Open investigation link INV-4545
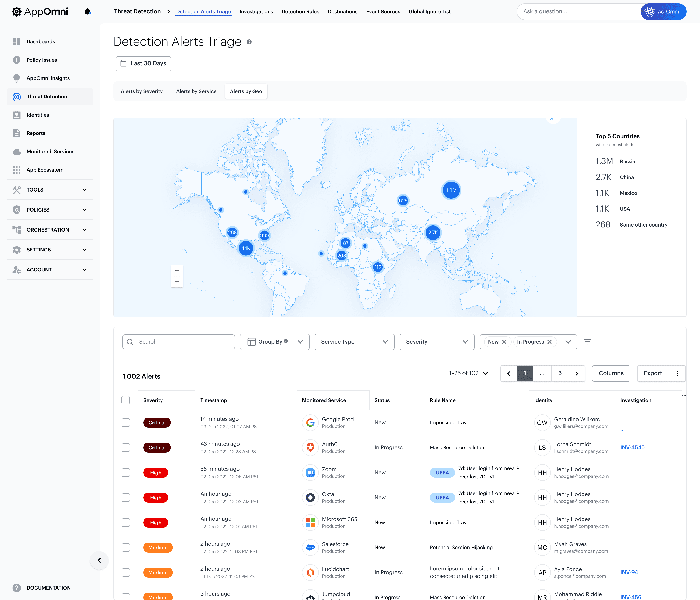The height and width of the screenshot is (600, 700). [632, 447]
